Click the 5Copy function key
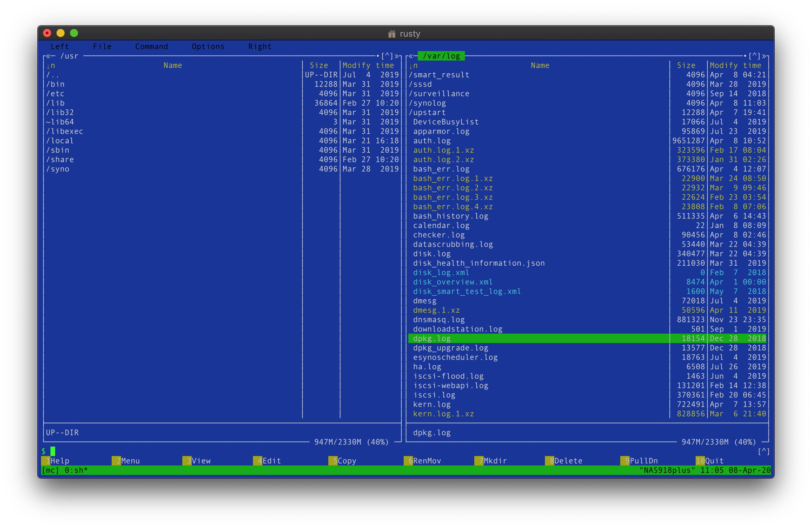Image resolution: width=812 pixels, height=528 pixels. pos(342,461)
